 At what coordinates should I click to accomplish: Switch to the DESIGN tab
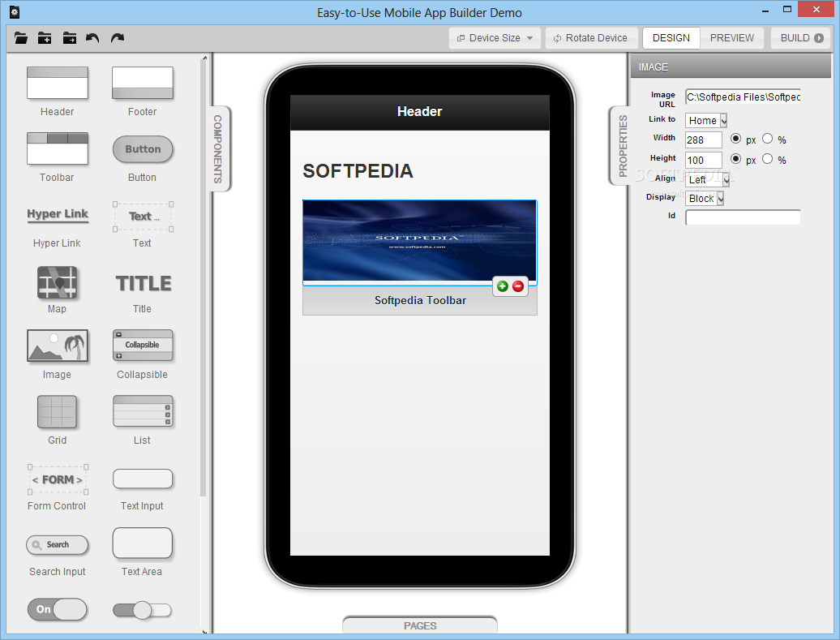(x=671, y=38)
